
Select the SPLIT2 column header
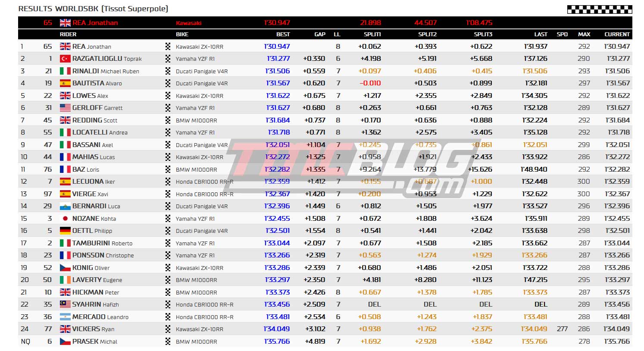tap(427, 34)
